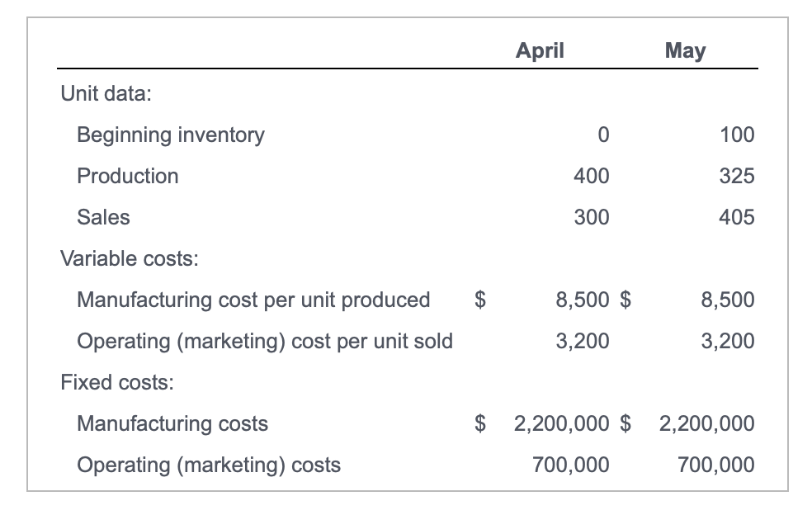
Task: Click the Beginning inventory label
Action: coord(169,135)
